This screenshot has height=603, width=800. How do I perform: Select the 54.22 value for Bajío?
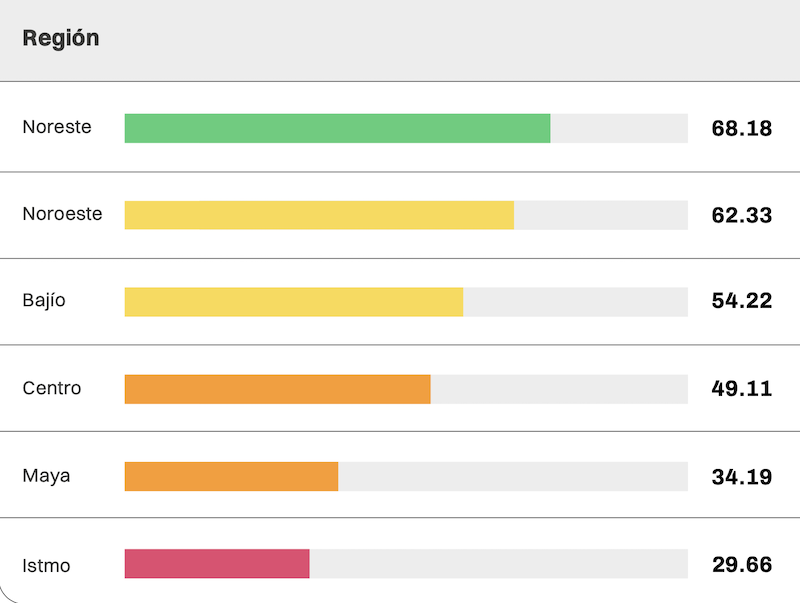tap(742, 302)
